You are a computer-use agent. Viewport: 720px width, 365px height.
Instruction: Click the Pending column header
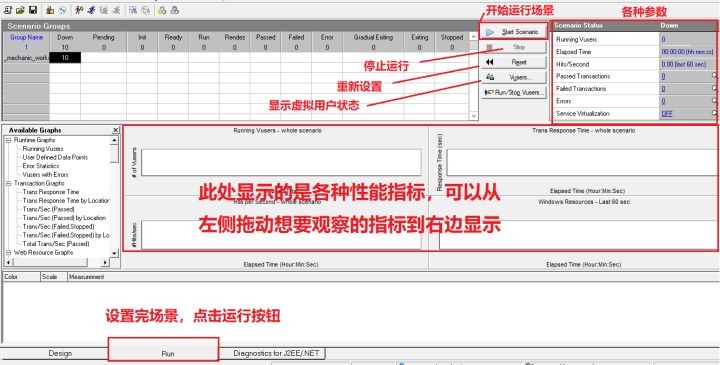tap(103, 37)
